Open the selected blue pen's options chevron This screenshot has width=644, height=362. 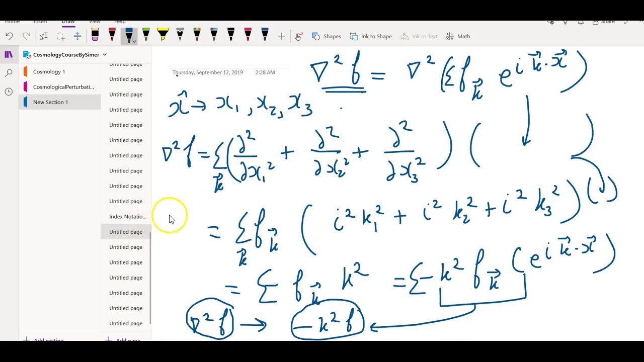134,41
